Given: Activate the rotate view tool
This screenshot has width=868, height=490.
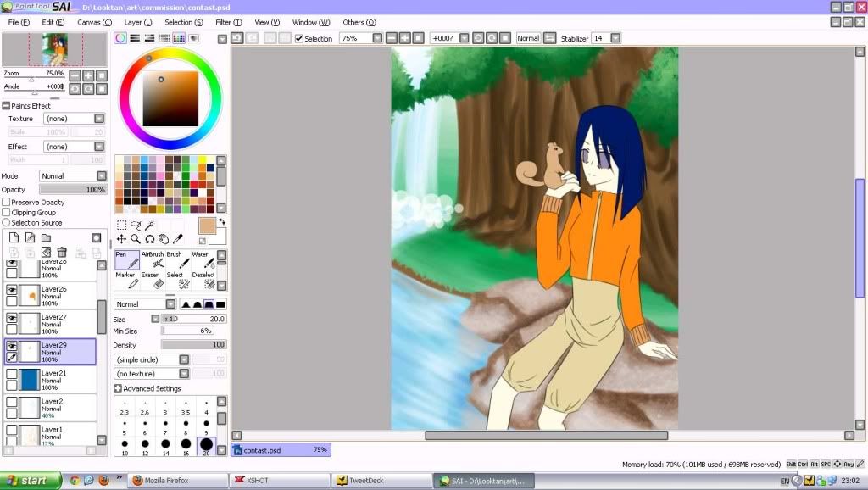Looking at the screenshot, I should click(149, 239).
